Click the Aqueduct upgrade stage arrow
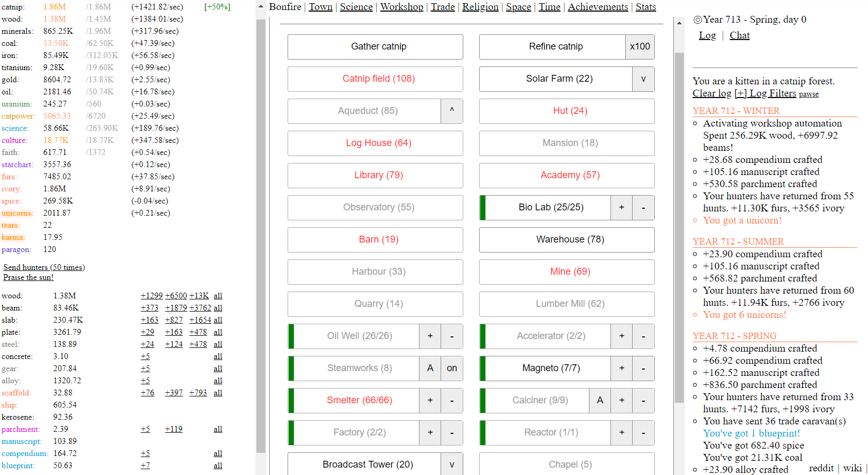 451,111
